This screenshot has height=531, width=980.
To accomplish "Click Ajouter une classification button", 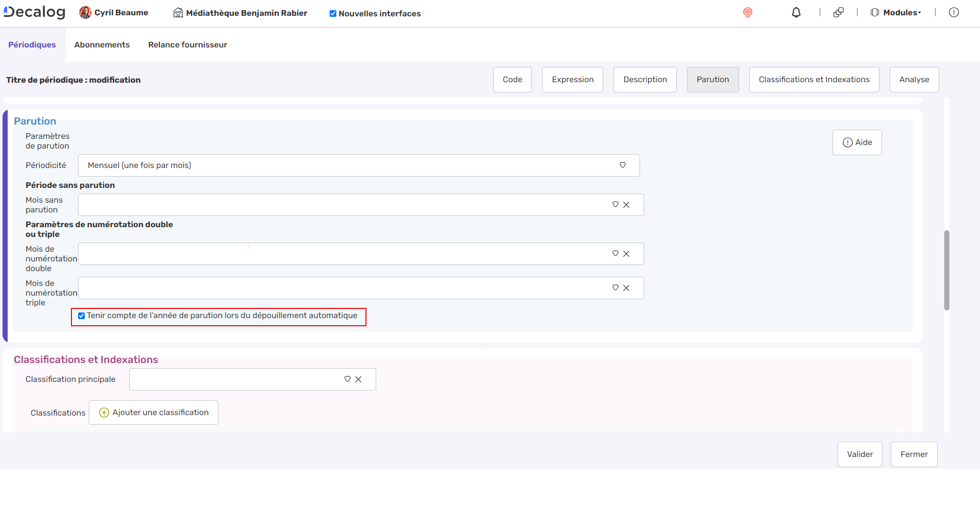I will (154, 413).
